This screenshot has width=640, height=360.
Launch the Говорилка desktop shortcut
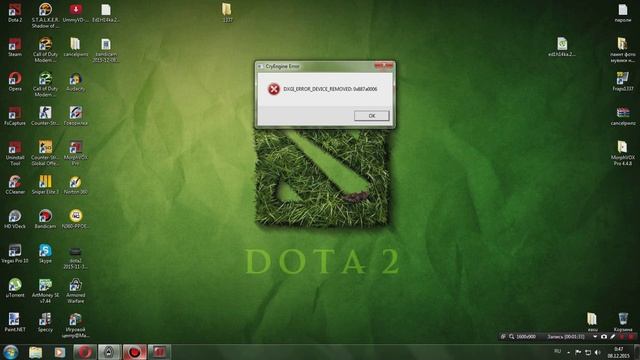(76, 116)
